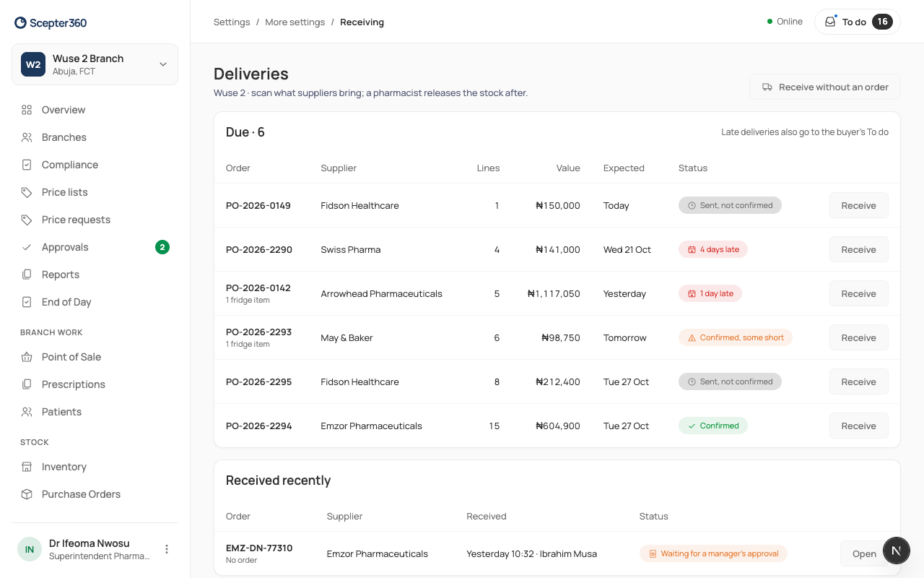Click the Arrowhead Pharmaceuticals supplier name

tap(382, 293)
